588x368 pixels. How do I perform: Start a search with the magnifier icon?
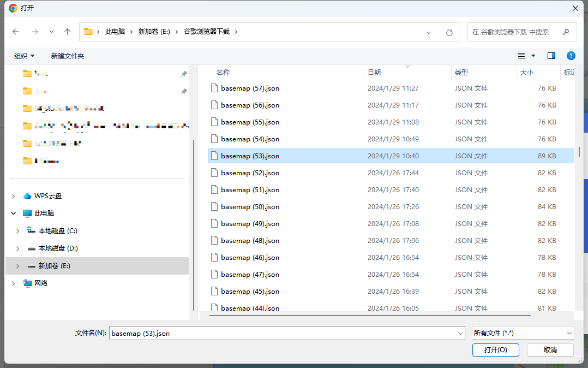566,32
